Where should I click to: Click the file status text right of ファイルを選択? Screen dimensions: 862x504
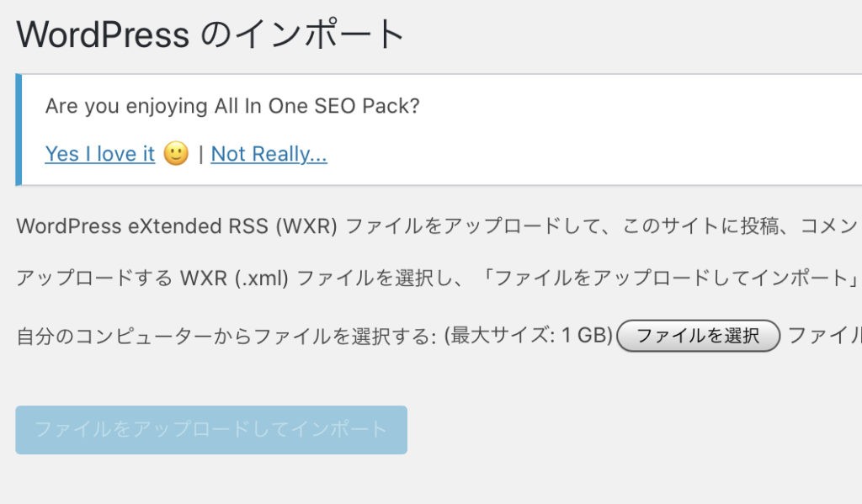click(825, 335)
